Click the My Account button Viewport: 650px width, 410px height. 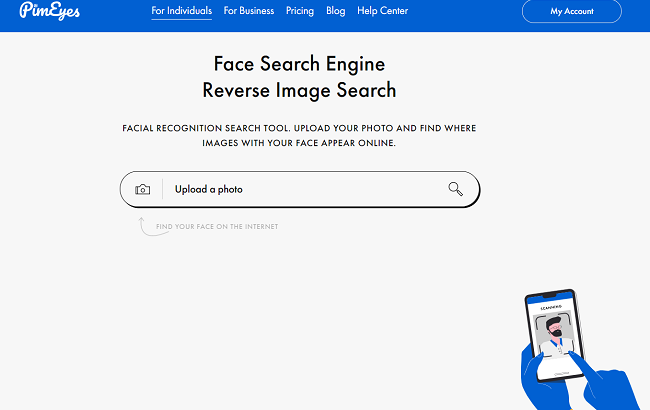[572, 11]
